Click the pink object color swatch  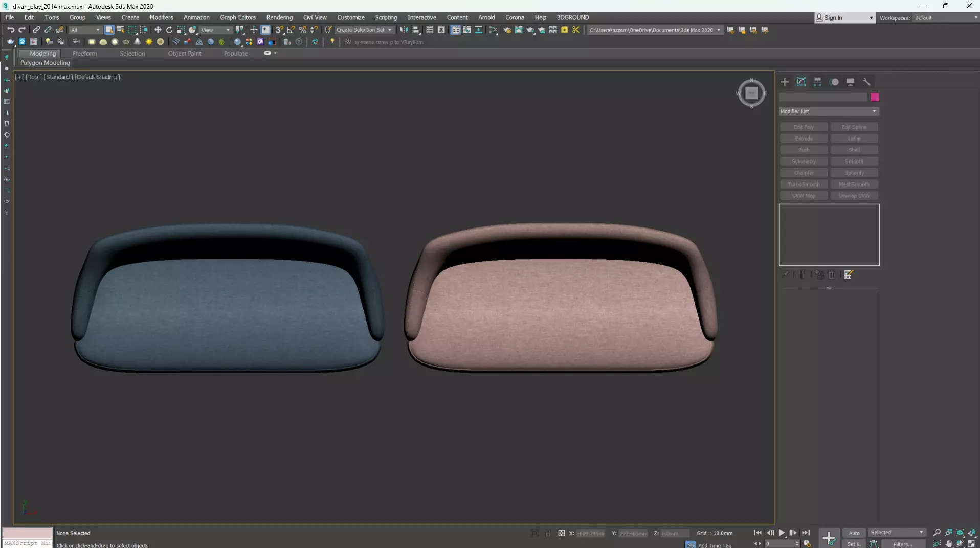tap(875, 97)
